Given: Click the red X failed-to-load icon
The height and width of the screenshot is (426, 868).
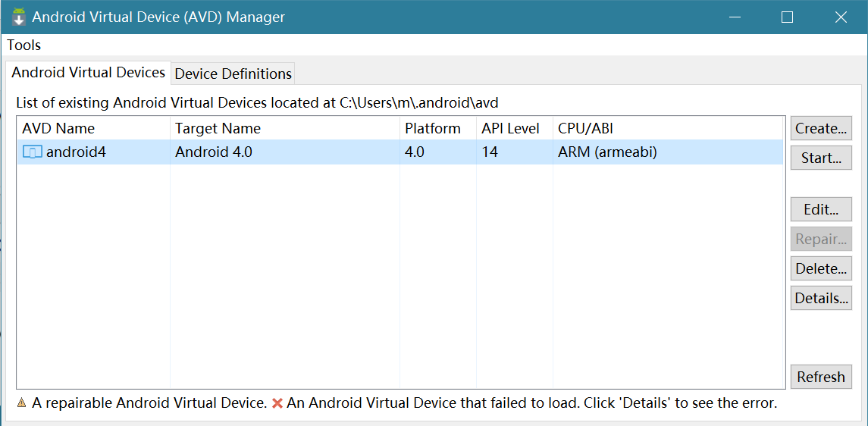Looking at the screenshot, I should point(277,404).
